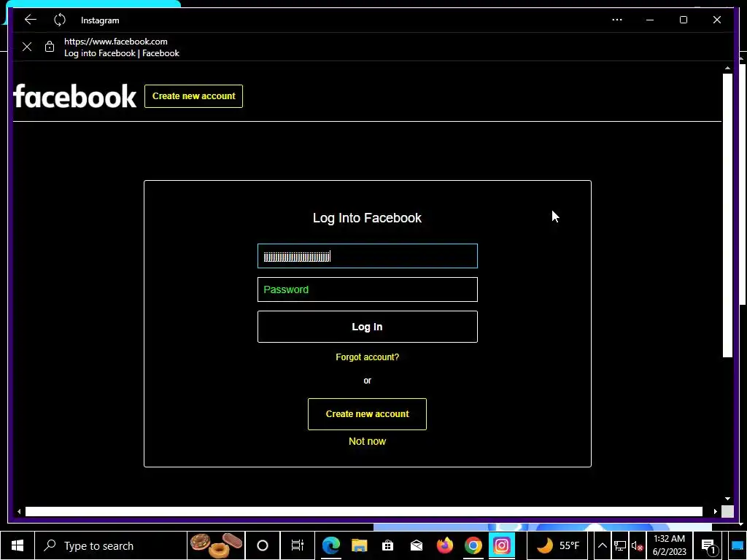The image size is (747, 560).
Task: Click the horizontal scrollbar thumb
Action: coord(364,511)
